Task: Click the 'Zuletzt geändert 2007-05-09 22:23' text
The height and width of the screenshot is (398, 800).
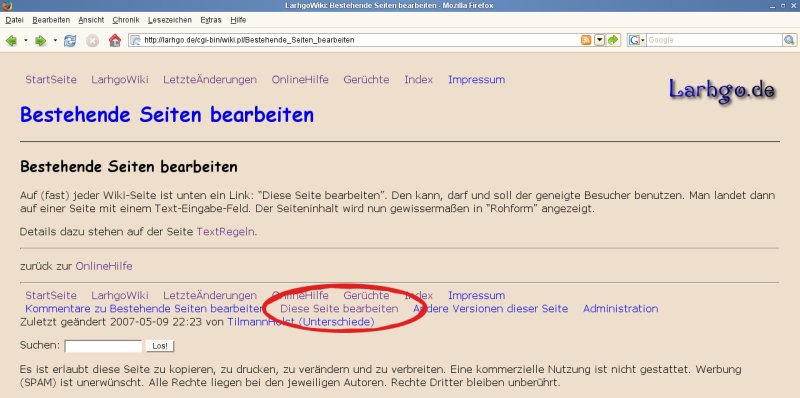Action: (111, 322)
